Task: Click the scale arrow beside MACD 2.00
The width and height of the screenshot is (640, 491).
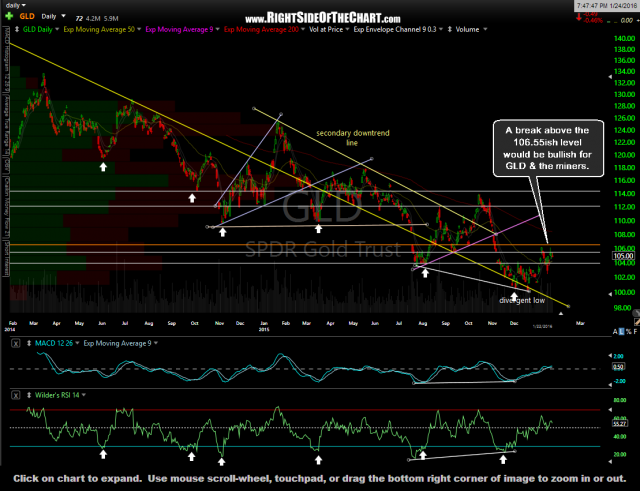Action: [610, 356]
